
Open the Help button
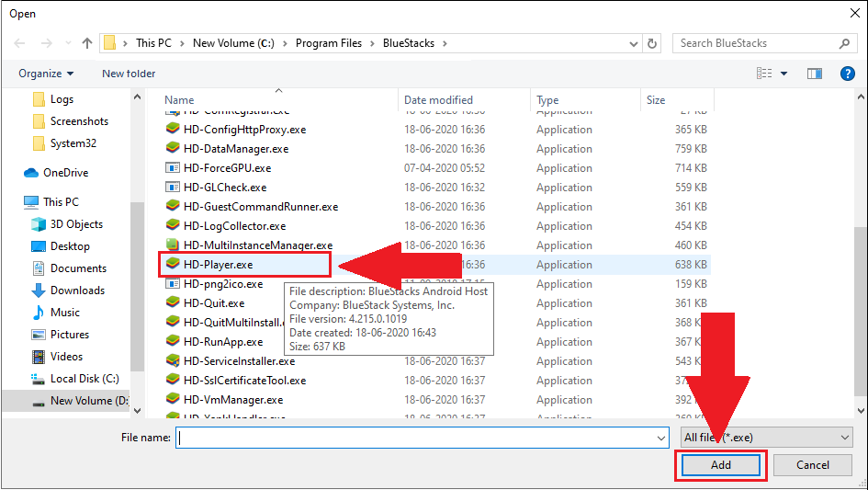[x=847, y=74]
